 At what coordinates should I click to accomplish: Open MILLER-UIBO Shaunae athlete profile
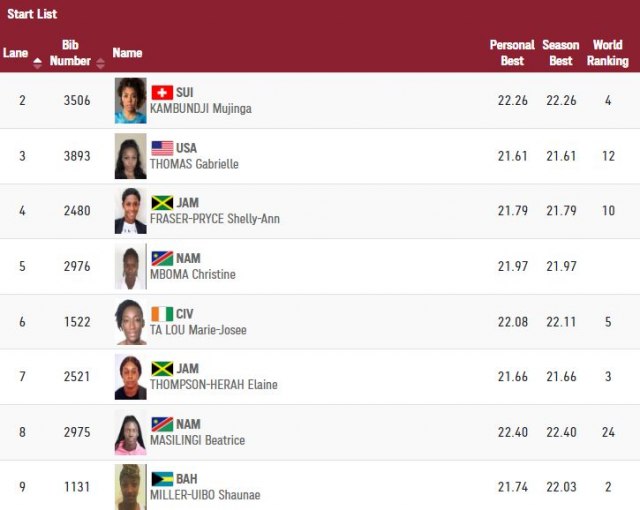coord(203,495)
